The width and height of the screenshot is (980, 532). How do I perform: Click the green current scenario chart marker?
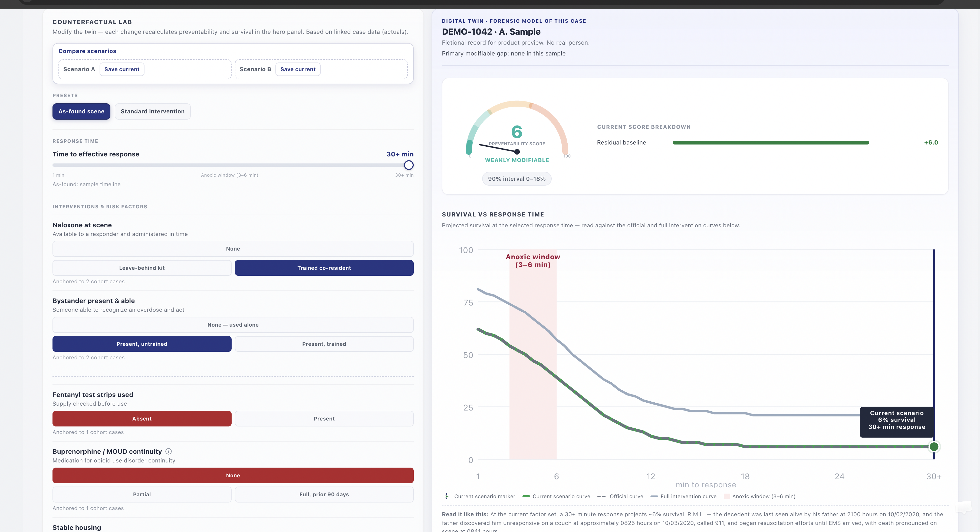point(933,447)
